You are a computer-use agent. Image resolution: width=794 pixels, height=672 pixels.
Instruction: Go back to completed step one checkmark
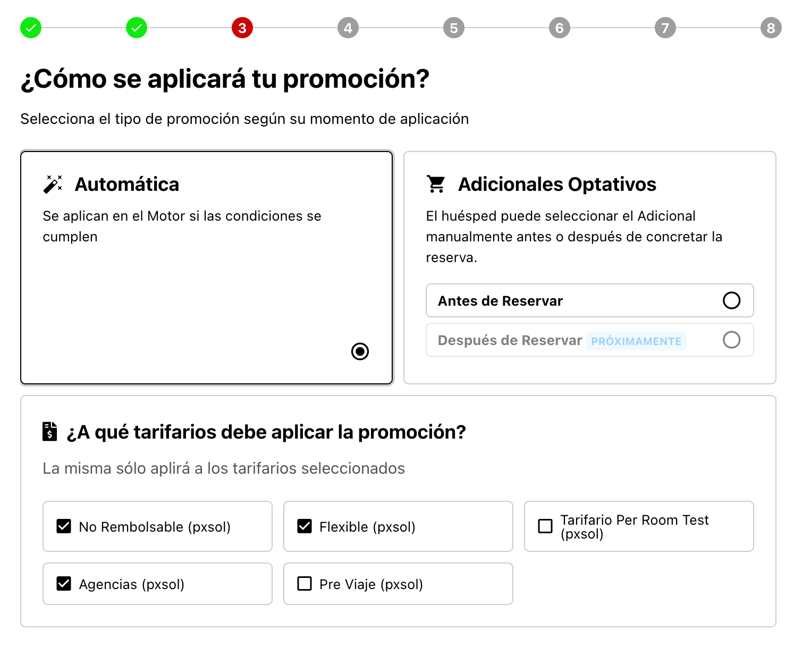click(x=31, y=28)
